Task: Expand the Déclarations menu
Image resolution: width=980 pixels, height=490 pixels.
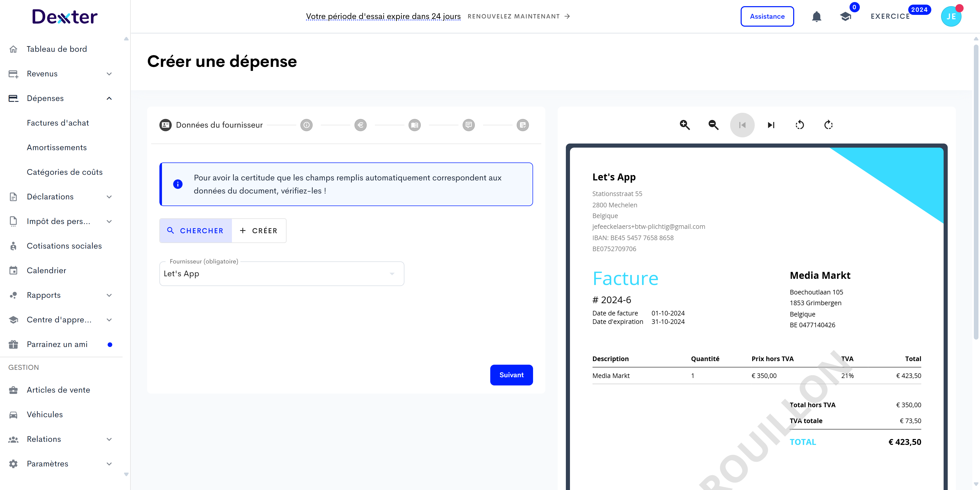Action: point(61,197)
